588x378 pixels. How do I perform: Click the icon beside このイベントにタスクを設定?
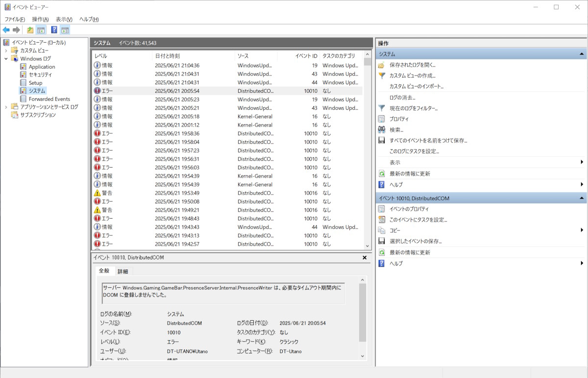[382, 220]
